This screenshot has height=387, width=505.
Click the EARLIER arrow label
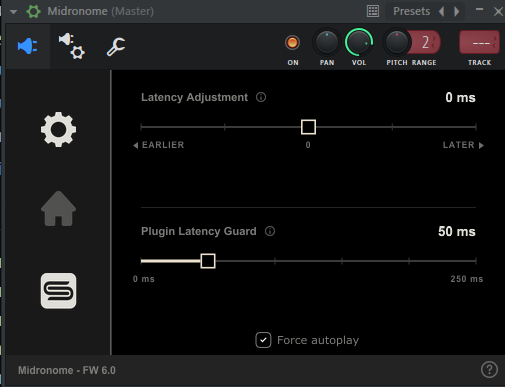[159, 145]
